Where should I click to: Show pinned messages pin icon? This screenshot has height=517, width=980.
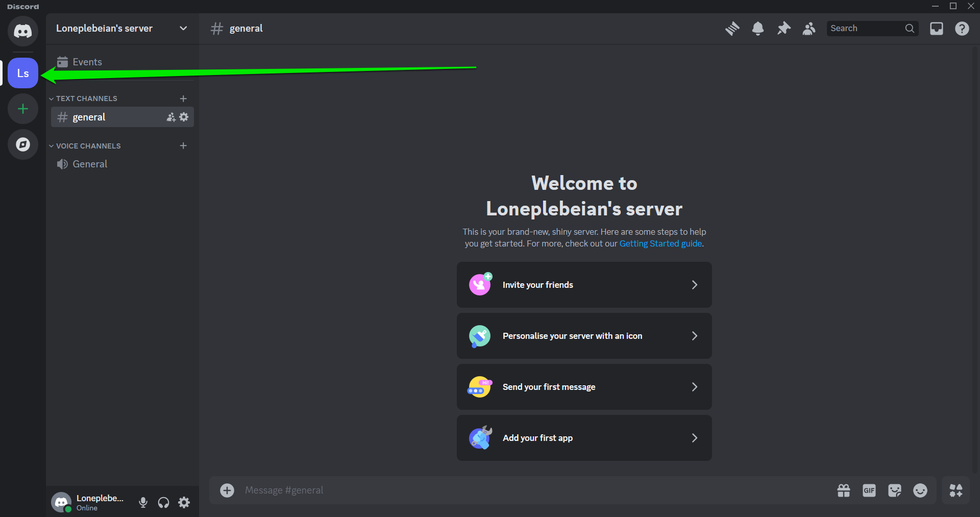coord(783,29)
